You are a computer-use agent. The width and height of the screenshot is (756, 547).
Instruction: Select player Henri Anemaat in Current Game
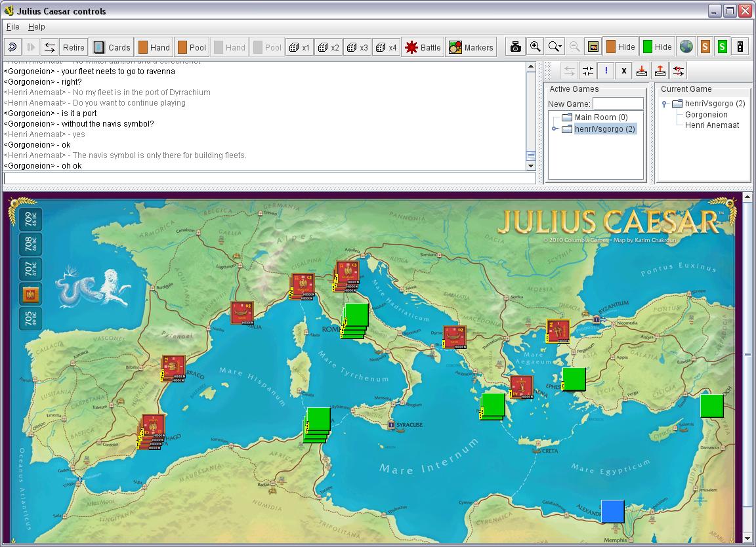711,125
